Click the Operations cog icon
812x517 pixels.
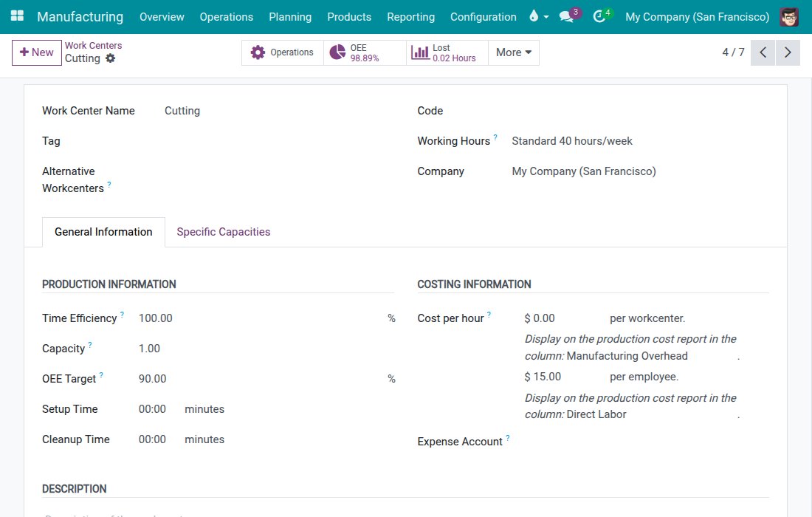(258, 52)
